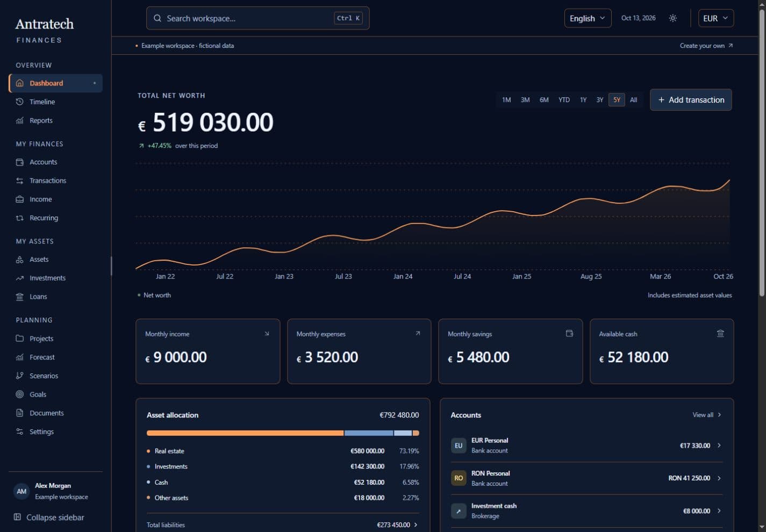Click the orange Real estate allocation bar
Image resolution: width=766 pixels, height=532 pixels.
coord(245,433)
